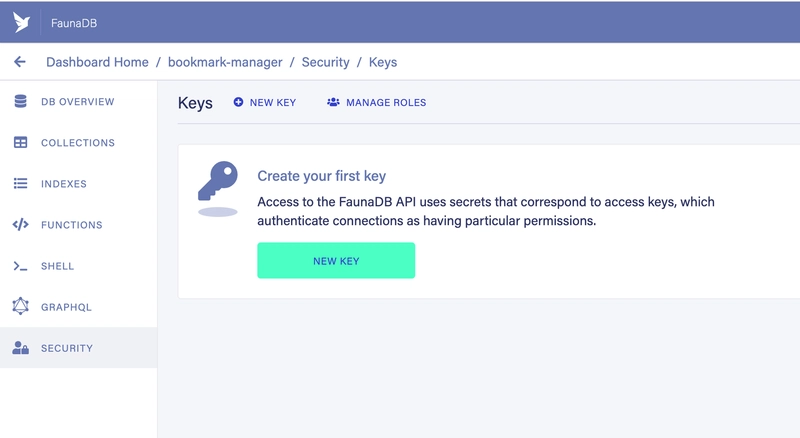Open Functions code brackets icon
This screenshot has width=800, height=438.
click(x=20, y=225)
